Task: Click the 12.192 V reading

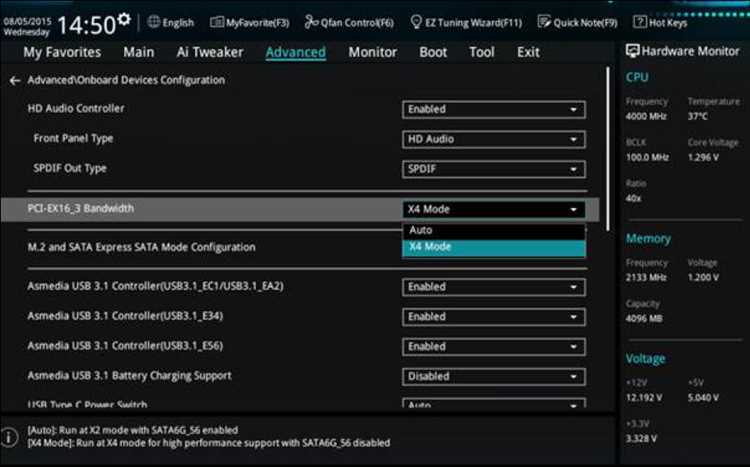Action: pyautogui.click(x=644, y=398)
